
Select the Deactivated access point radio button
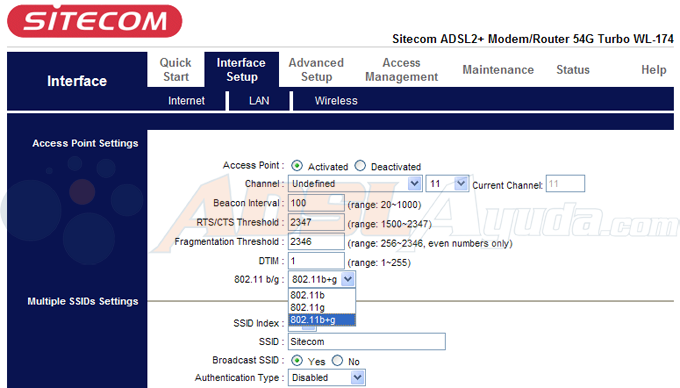click(360, 166)
